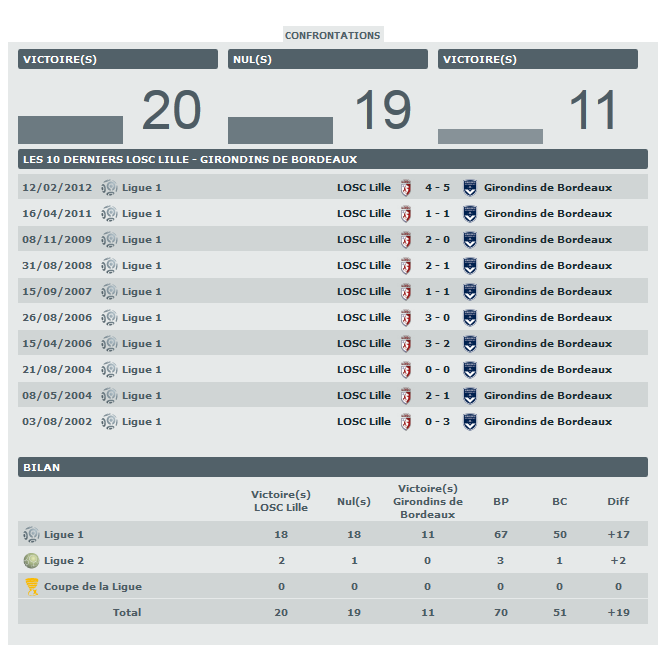Click LOSC Lille crest in 26/08/2006 row

click(406, 318)
